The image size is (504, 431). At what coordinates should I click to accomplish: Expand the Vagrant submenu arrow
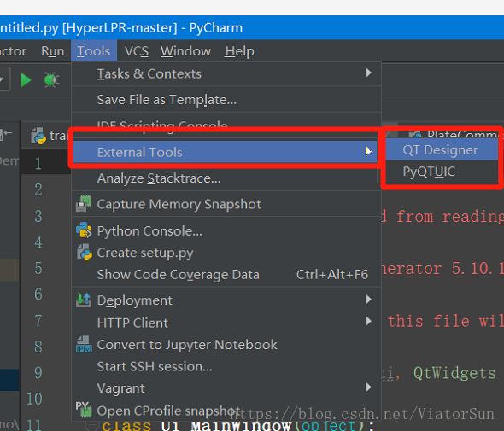[x=368, y=387]
